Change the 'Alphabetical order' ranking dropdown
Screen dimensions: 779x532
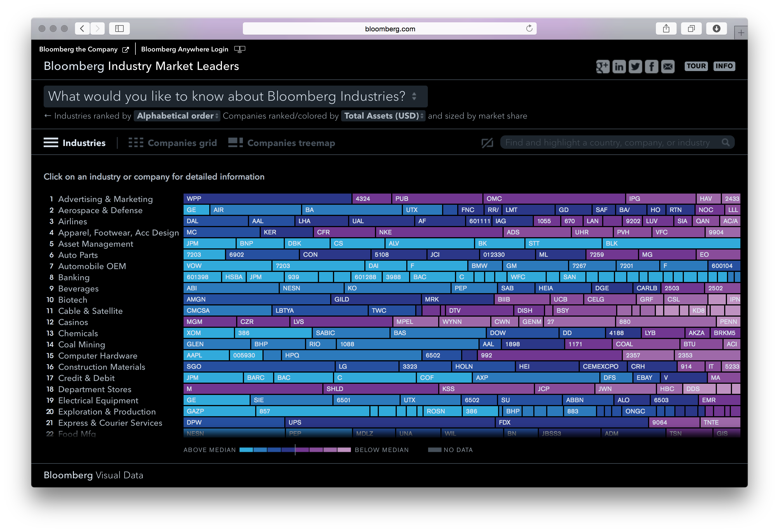(x=177, y=116)
